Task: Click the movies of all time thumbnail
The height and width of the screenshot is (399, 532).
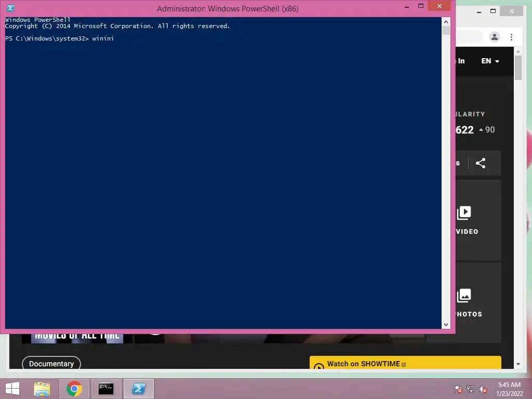Action: 77,338
